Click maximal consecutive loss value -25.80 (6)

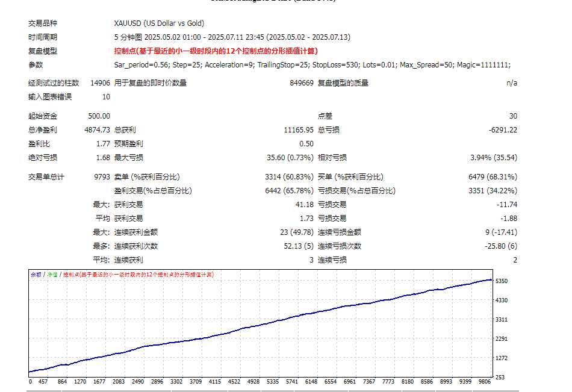[501, 246]
